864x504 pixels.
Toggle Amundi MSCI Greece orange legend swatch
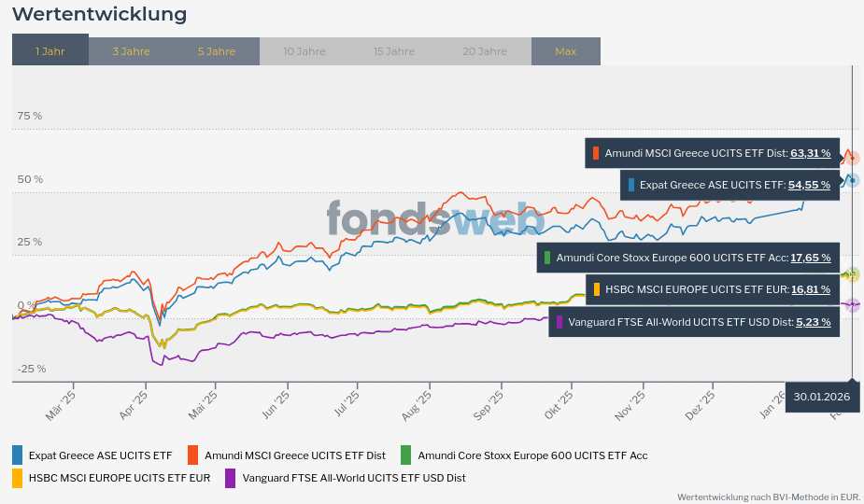click(192, 455)
